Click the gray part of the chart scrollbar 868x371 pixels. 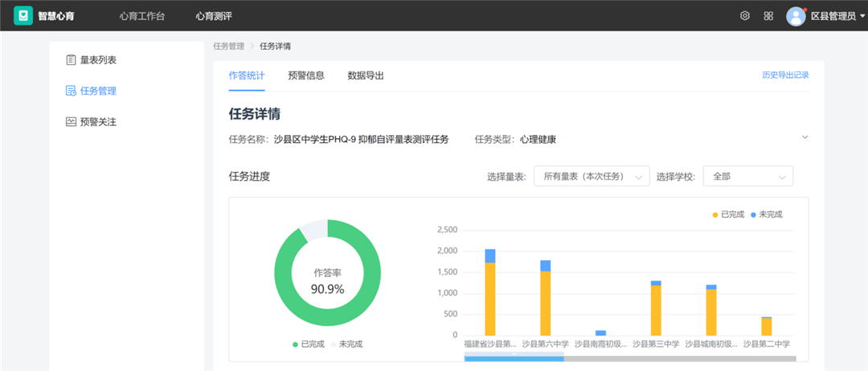click(x=679, y=358)
